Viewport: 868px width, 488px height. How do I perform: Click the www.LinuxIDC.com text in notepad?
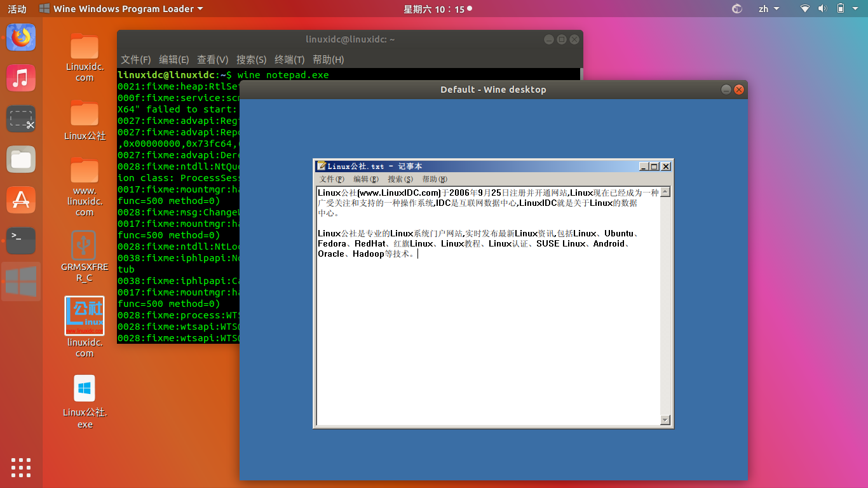(x=399, y=193)
